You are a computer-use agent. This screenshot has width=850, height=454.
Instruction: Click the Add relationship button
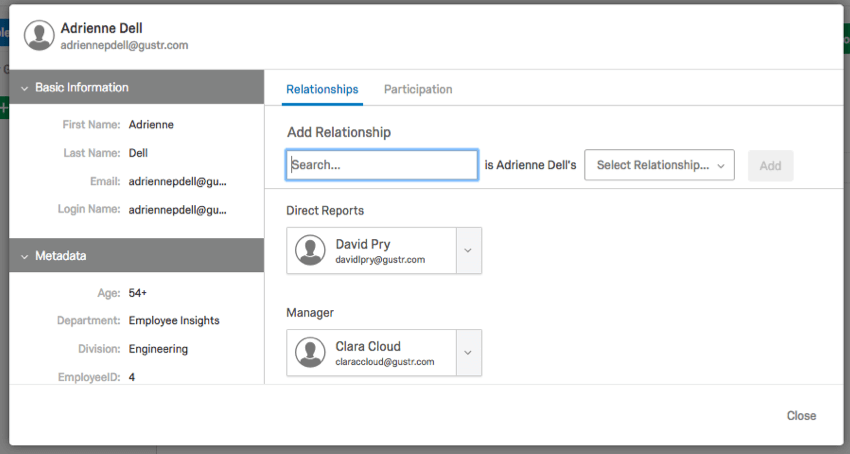770,166
